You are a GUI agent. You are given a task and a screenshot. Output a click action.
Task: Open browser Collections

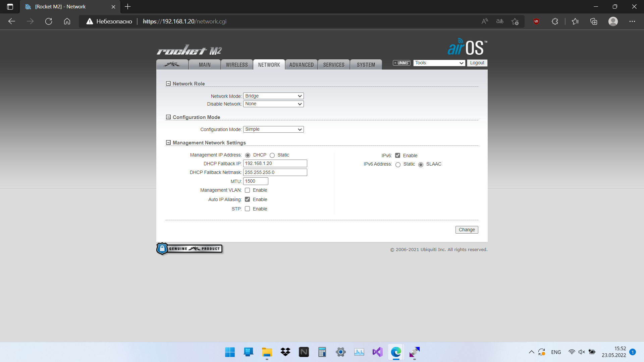point(594,21)
